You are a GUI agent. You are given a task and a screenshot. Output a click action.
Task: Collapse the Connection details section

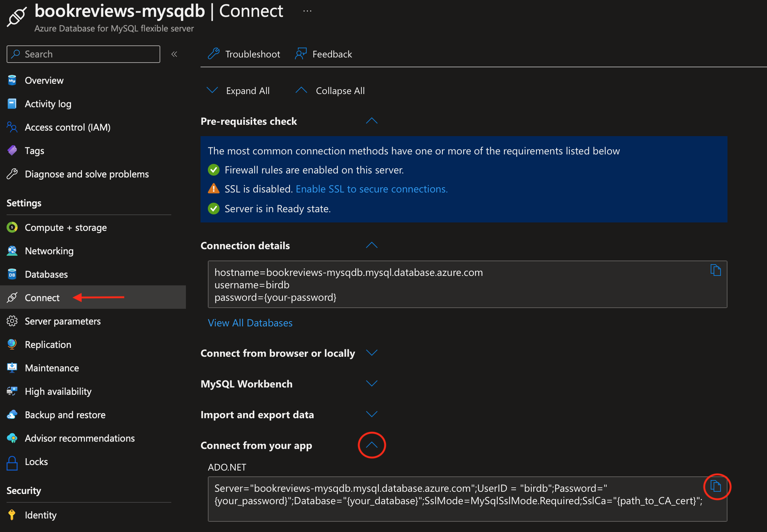371,246
